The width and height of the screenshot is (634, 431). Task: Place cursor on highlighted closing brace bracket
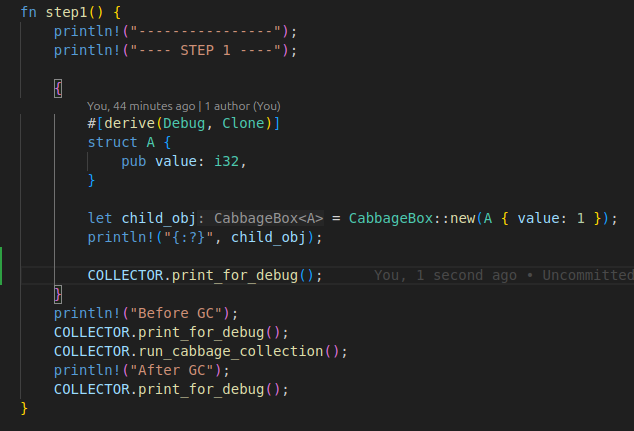(58, 294)
